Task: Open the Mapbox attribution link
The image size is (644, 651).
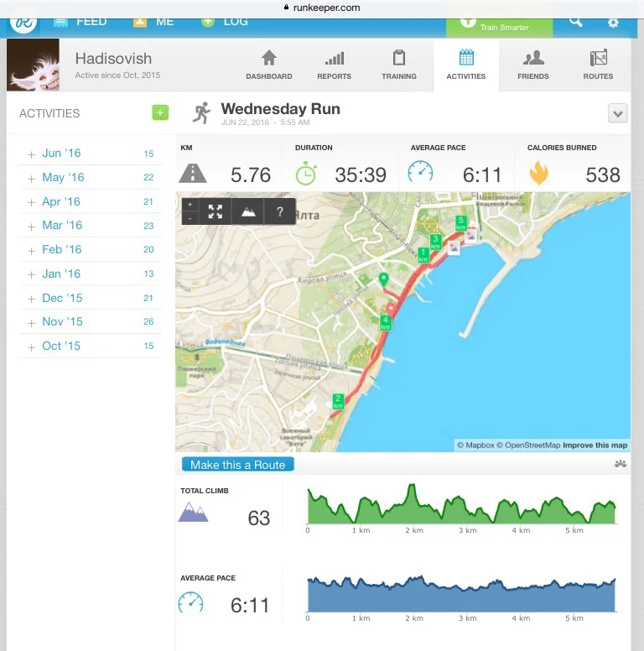Action: click(475, 445)
